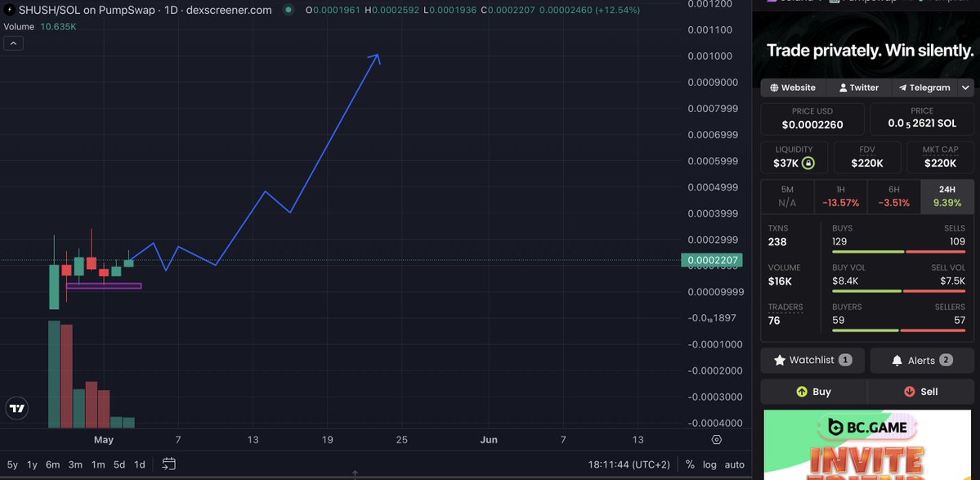
Task: Click the liquidity lock icon
Action: 808,163
